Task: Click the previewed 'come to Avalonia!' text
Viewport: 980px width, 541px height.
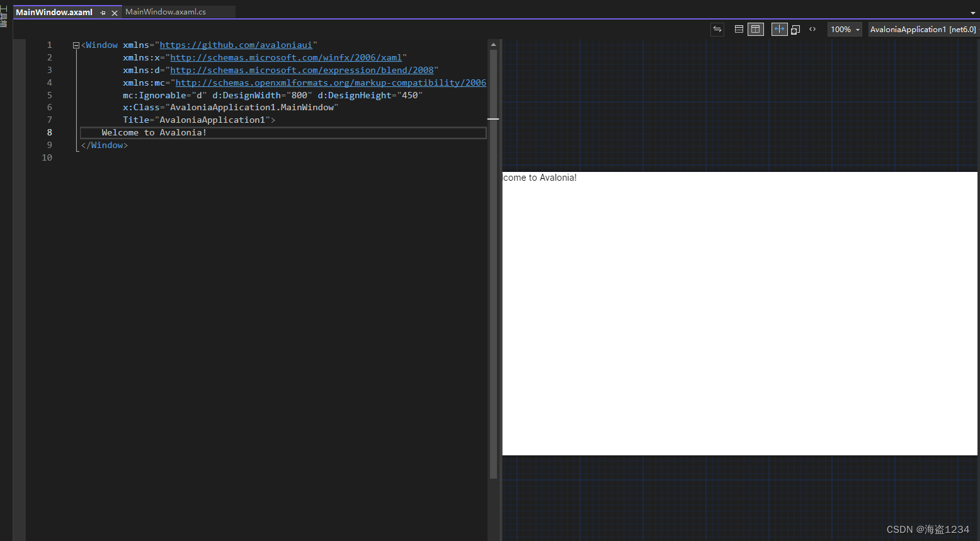Action: pos(540,178)
